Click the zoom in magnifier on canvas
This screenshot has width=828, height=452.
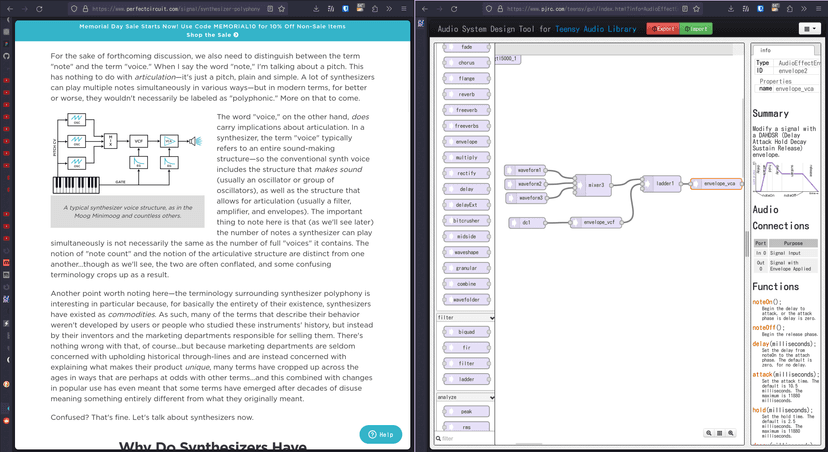733,433
